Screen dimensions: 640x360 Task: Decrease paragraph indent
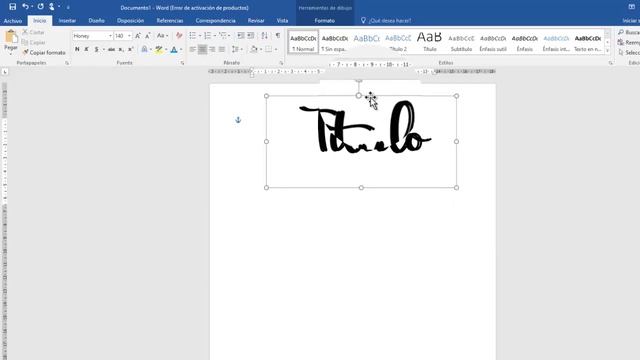[x=241, y=36]
